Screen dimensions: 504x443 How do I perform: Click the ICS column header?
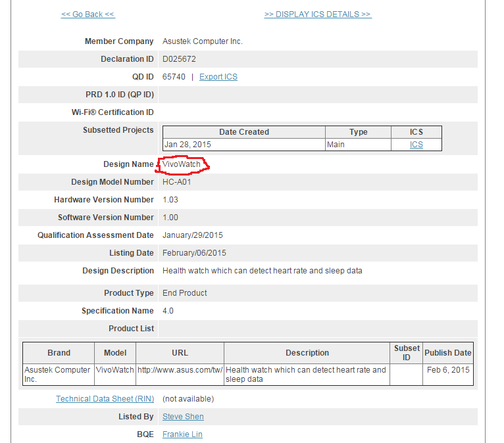(416, 132)
